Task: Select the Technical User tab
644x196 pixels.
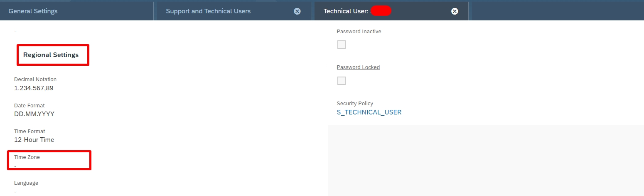Action: tap(346, 11)
